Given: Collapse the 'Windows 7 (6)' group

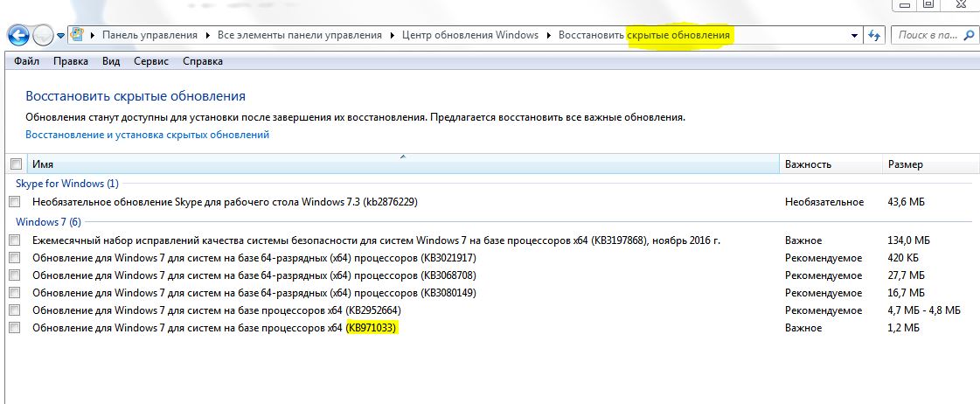Looking at the screenshot, I should click(48, 221).
